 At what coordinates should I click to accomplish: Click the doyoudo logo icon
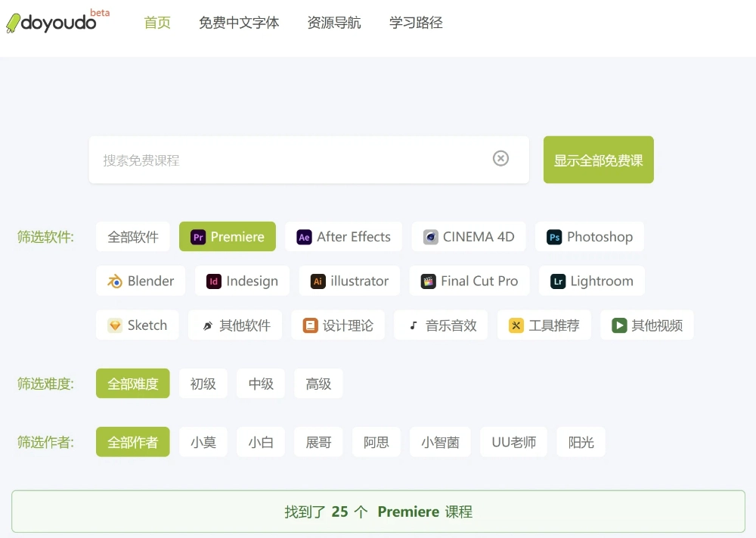pyautogui.click(x=14, y=23)
